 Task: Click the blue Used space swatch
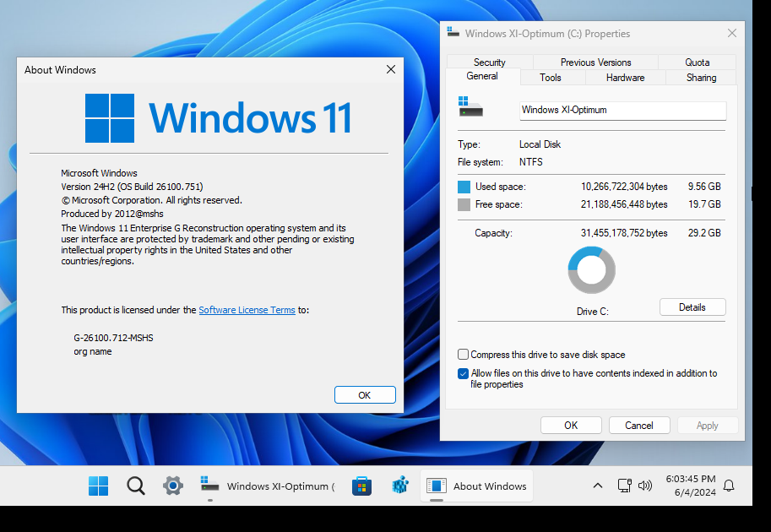pos(464,187)
